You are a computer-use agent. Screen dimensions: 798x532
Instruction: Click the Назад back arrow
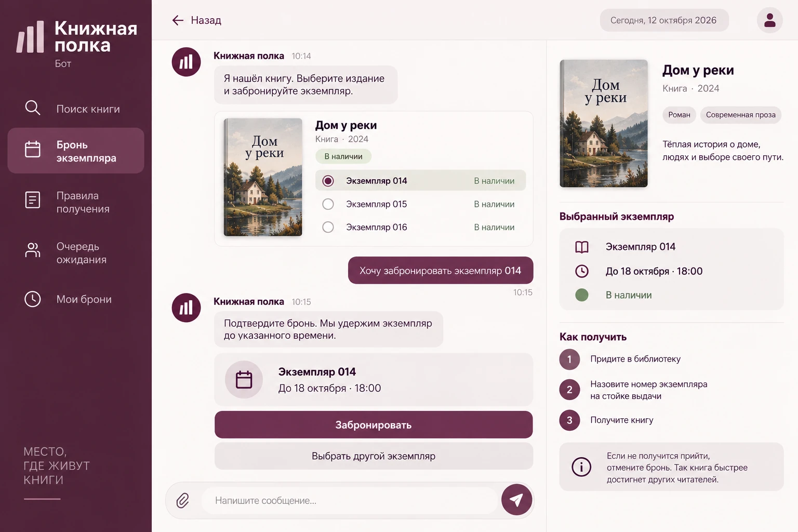point(178,20)
